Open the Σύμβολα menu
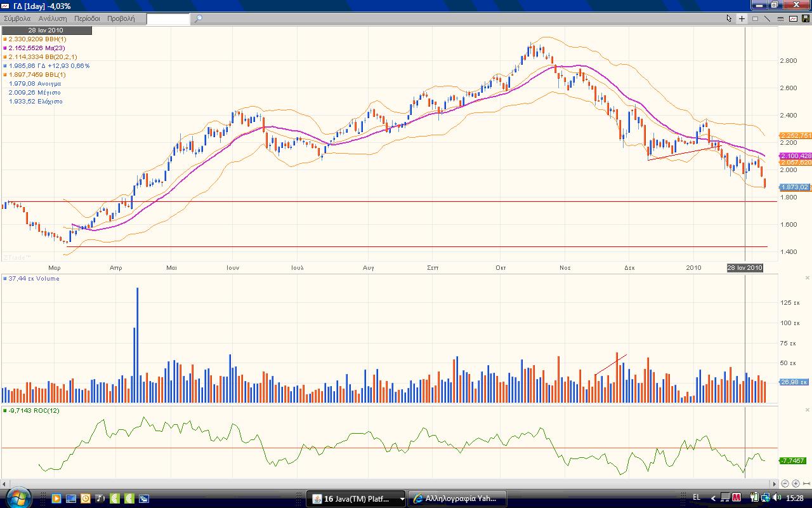 [17, 18]
